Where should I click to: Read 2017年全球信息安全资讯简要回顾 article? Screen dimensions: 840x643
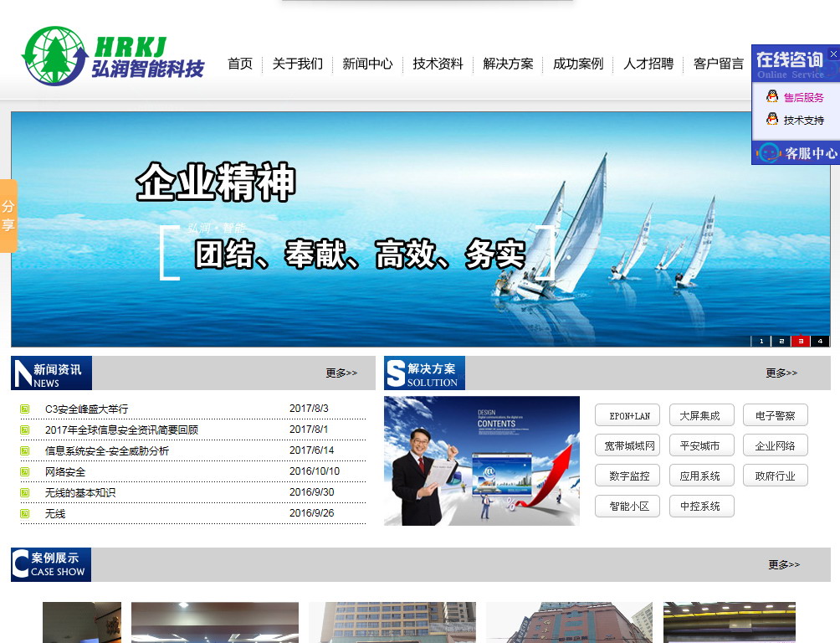click(x=121, y=430)
